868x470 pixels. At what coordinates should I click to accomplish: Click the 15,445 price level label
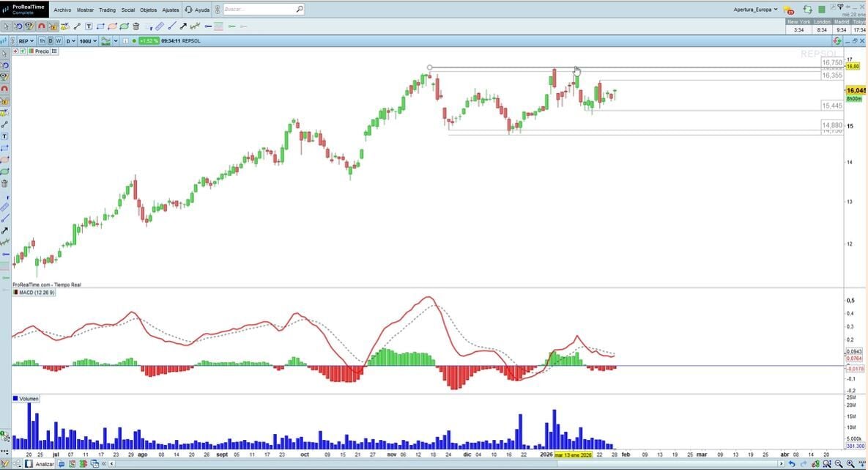tap(832, 106)
